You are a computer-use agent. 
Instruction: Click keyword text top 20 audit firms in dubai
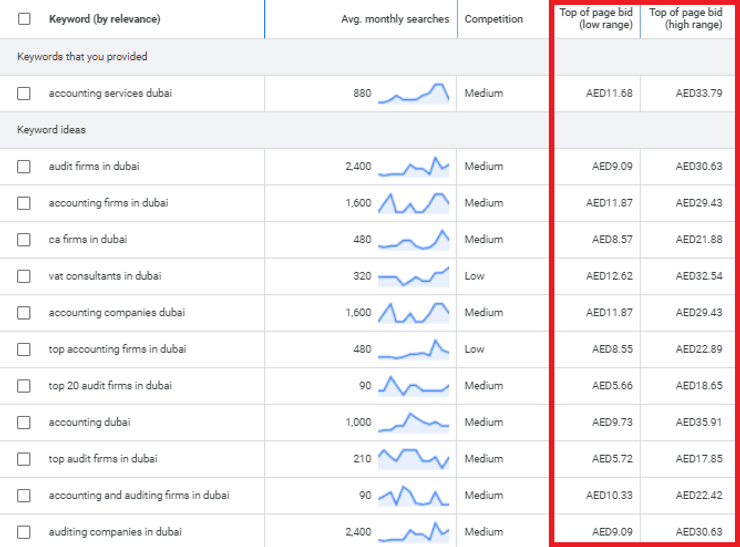coord(110,386)
